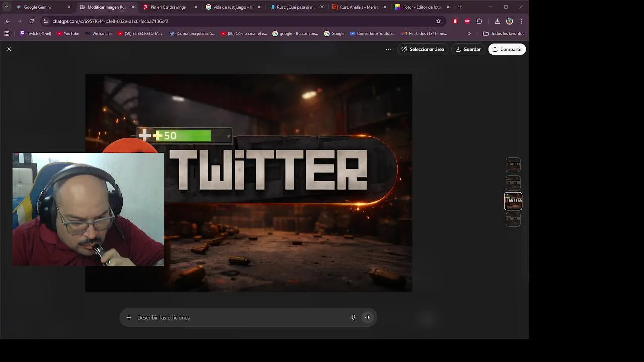Open the tab search dropdown arrow
Screen dimensions: 644x362
[6, 7]
